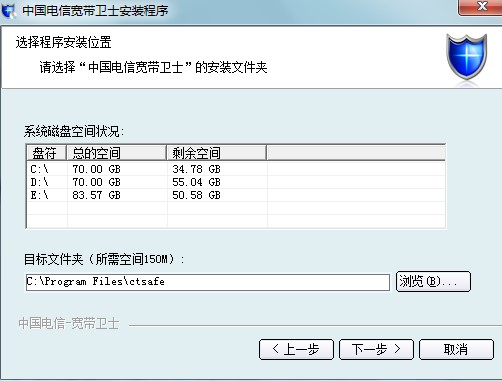
Task: Click the 中国电信宽带卫士安装程序 window title
Action: click(95, 11)
